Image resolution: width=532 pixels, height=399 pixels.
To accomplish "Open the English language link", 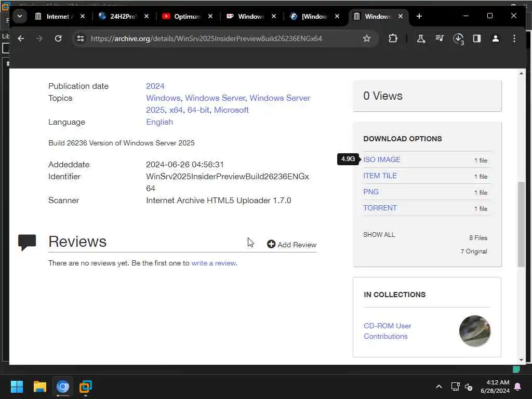I will [159, 122].
